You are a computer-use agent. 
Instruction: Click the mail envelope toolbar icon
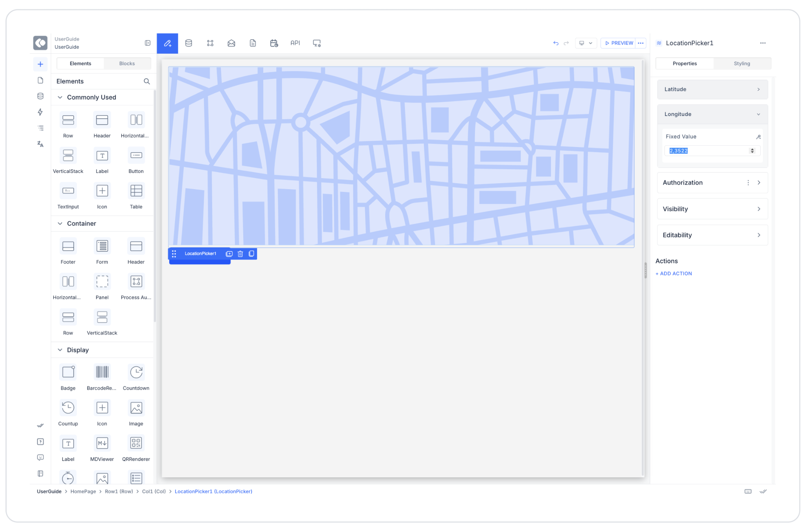(231, 43)
